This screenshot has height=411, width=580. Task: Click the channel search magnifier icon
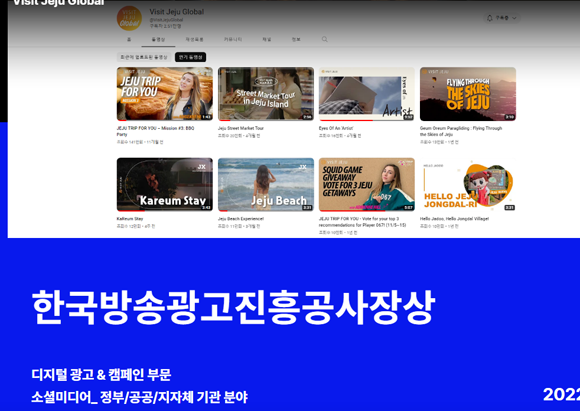coord(324,39)
